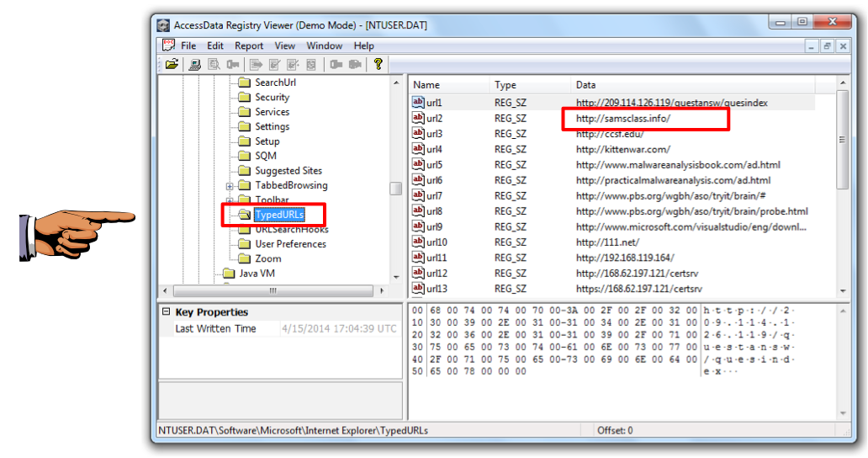Collapse the Key Properties section
Viewport: 868px width, 458px height.
pos(166,312)
